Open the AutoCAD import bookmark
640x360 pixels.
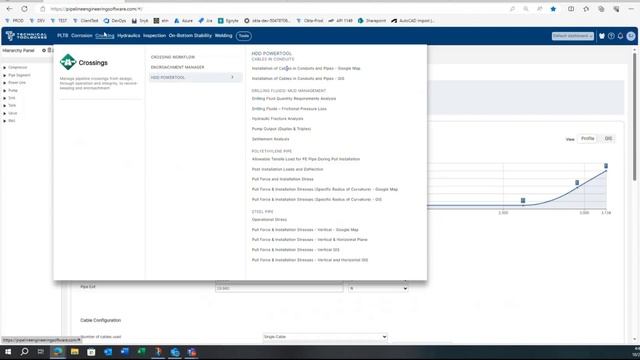(413, 20)
